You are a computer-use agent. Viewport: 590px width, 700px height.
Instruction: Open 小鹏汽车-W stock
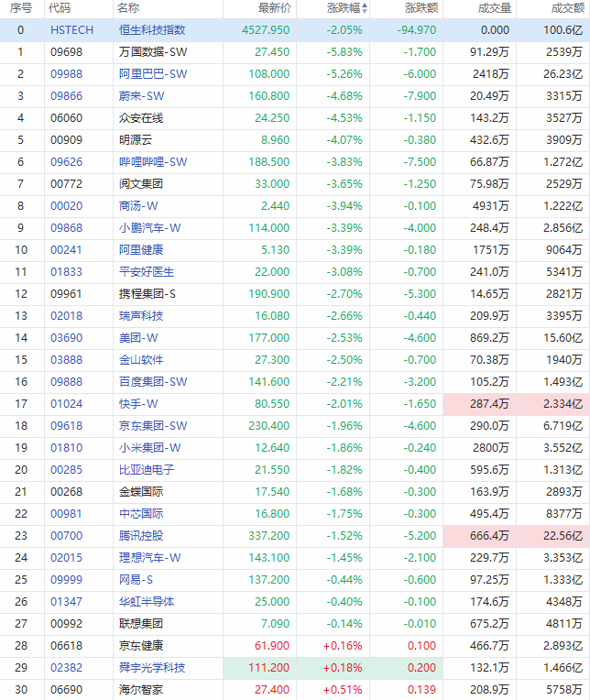(x=150, y=227)
